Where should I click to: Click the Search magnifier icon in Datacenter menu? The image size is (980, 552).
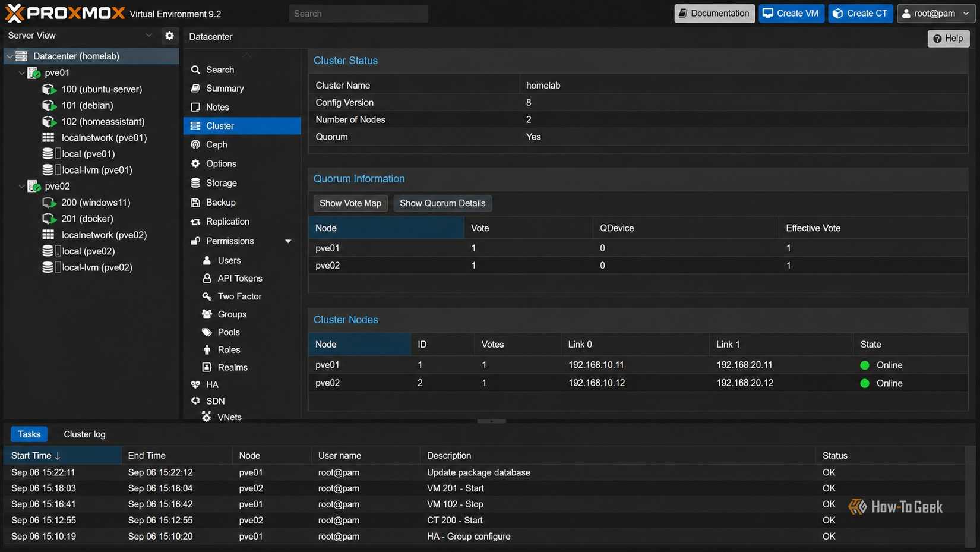[x=195, y=70]
